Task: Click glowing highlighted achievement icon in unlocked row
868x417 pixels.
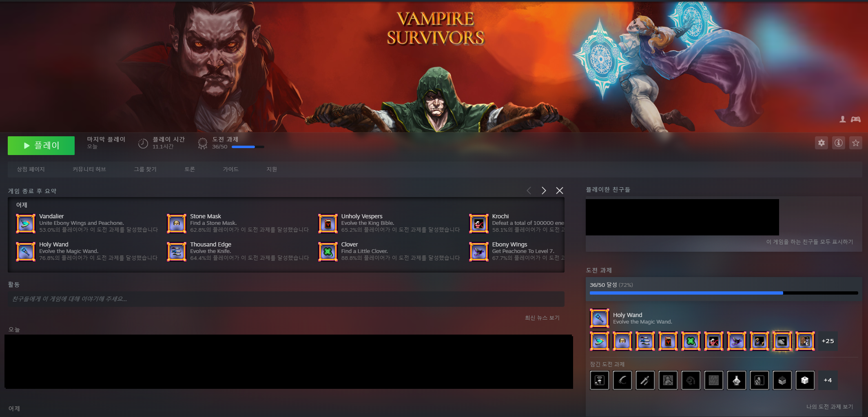Action: [x=782, y=341]
